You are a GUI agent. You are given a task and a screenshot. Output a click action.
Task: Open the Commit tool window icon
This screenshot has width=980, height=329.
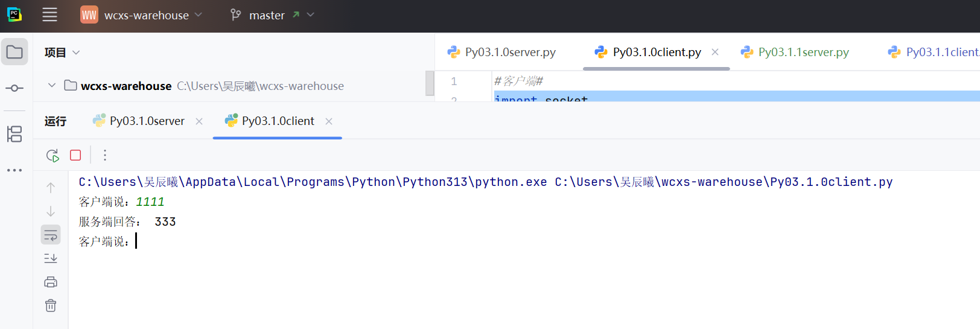14,88
